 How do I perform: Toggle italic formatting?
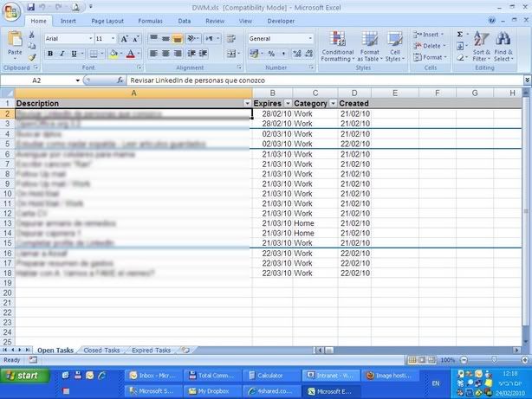(x=62, y=54)
